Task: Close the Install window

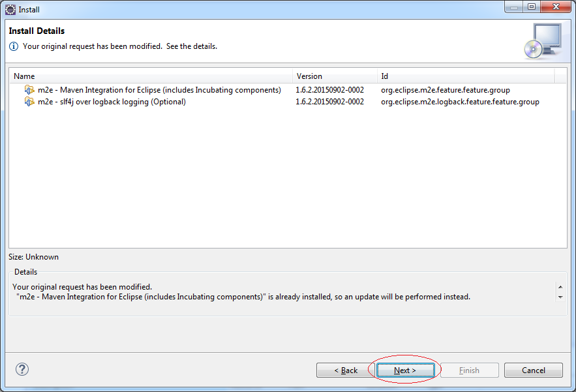Action: [555, 7]
